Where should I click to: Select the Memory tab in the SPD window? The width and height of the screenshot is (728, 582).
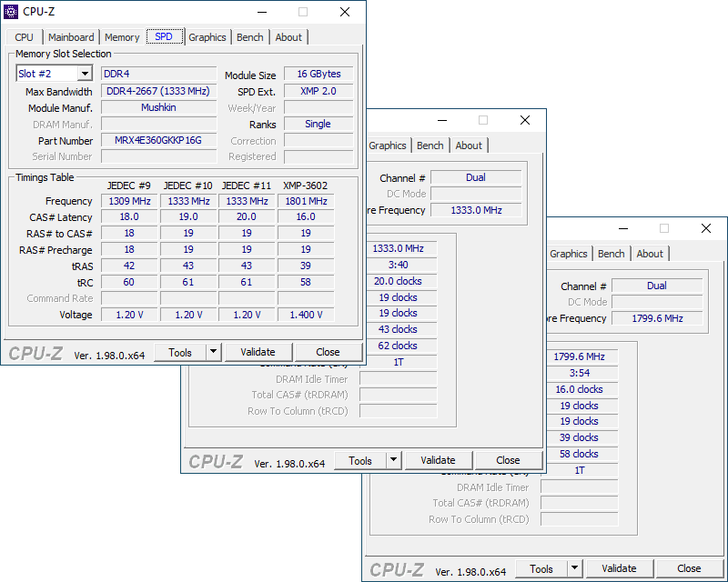122,37
